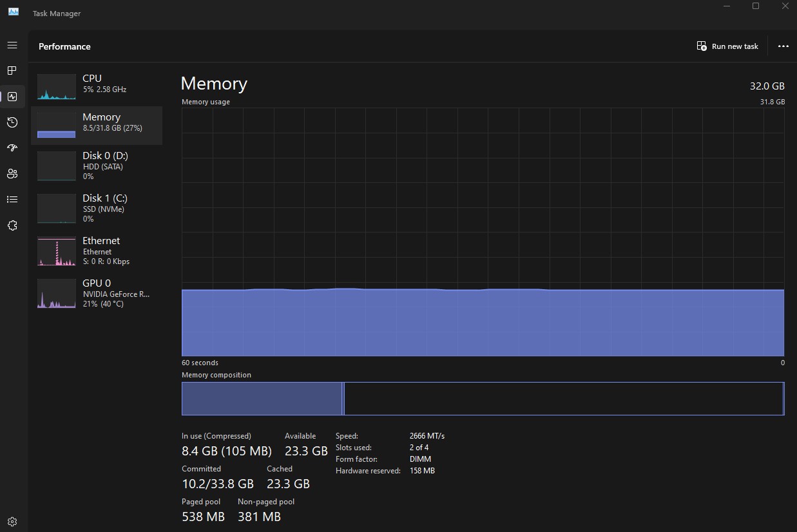The image size is (797, 532).
Task: Open the three-dot more options menu
Action: pyautogui.click(x=783, y=46)
